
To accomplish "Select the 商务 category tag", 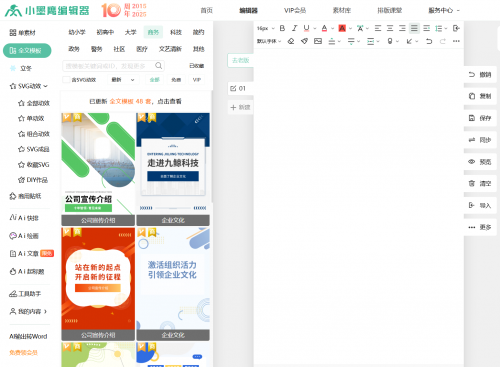I will tap(153, 32).
